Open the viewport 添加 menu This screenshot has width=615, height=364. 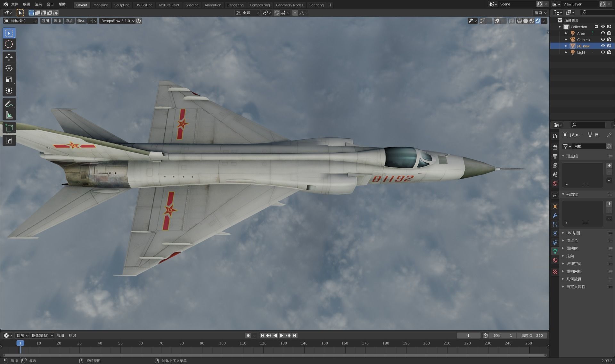pyautogui.click(x=69, y=21)
